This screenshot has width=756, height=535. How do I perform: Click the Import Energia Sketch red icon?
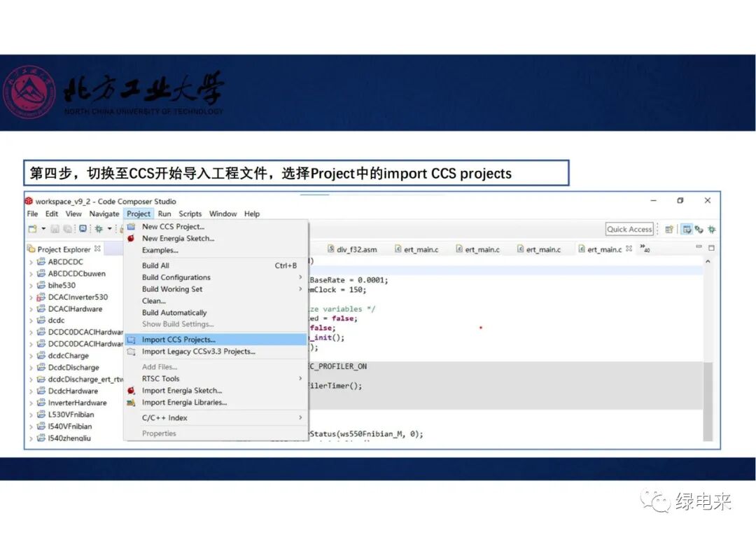[131, 391]
